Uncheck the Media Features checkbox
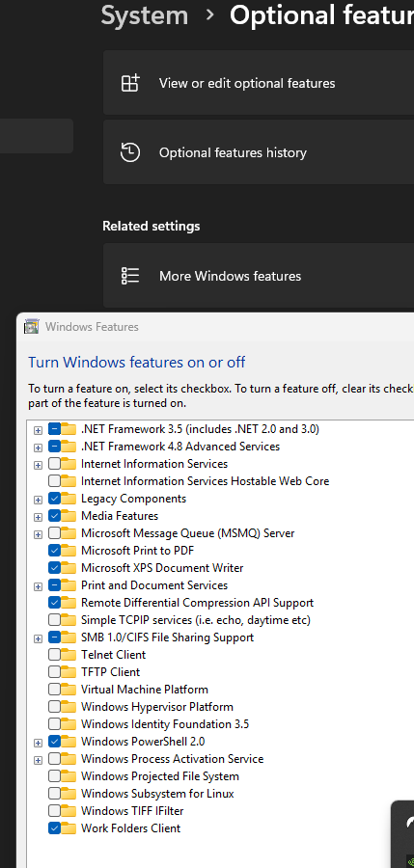The height and width of the screenshot is (868, 414). [x=54, y=516]
